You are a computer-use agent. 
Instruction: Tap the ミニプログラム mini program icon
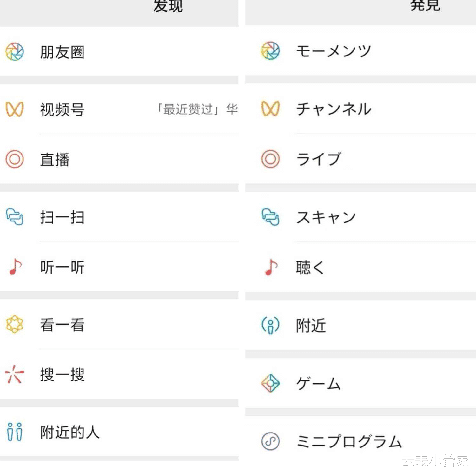(270, 441)
